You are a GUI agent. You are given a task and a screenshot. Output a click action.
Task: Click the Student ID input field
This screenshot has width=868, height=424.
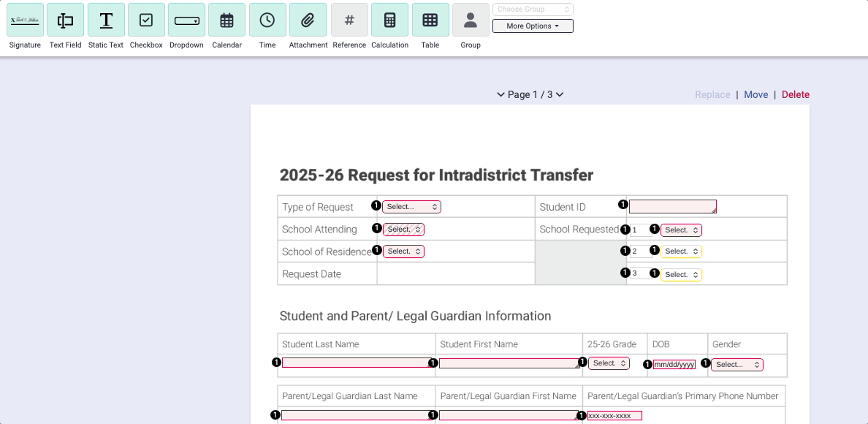tap(672, 207)
